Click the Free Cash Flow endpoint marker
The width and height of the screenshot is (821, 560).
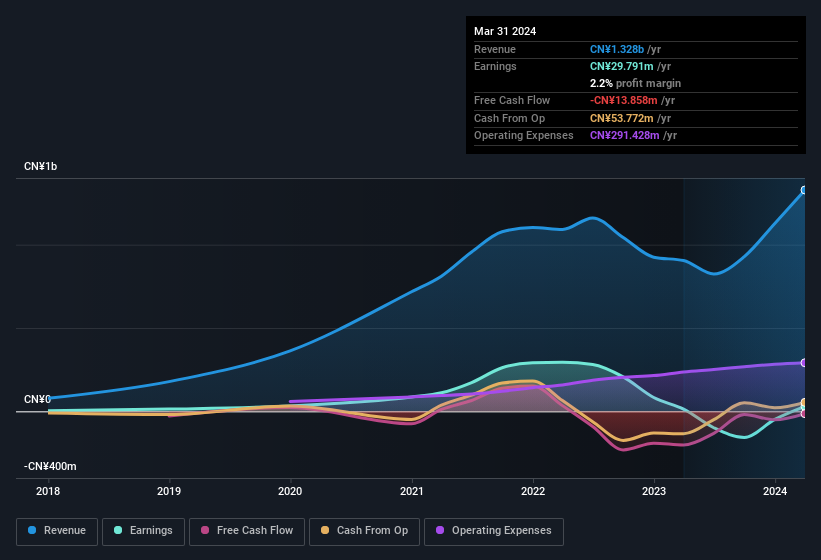pyautogui.click(x=804, y=414)
